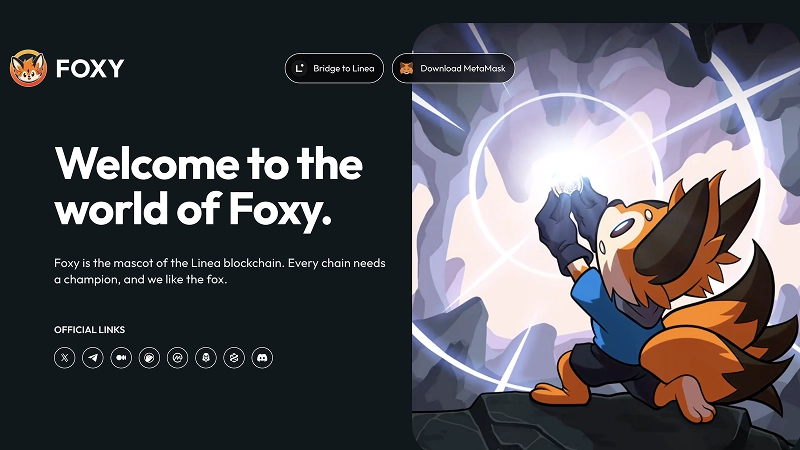The height and width of the screenshot is (450, 800).
Task: Click the "Welcome to the world of Foxy" heading
Action: (209, 185)
